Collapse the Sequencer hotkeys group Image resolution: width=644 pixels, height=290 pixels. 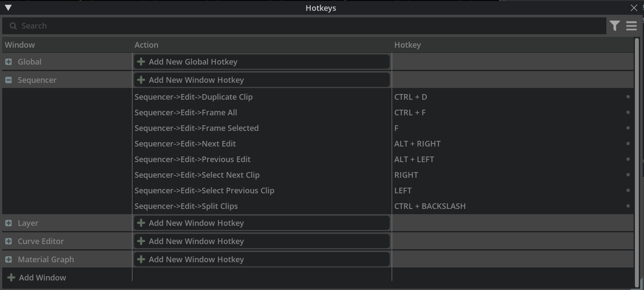[x=8, y=80]
